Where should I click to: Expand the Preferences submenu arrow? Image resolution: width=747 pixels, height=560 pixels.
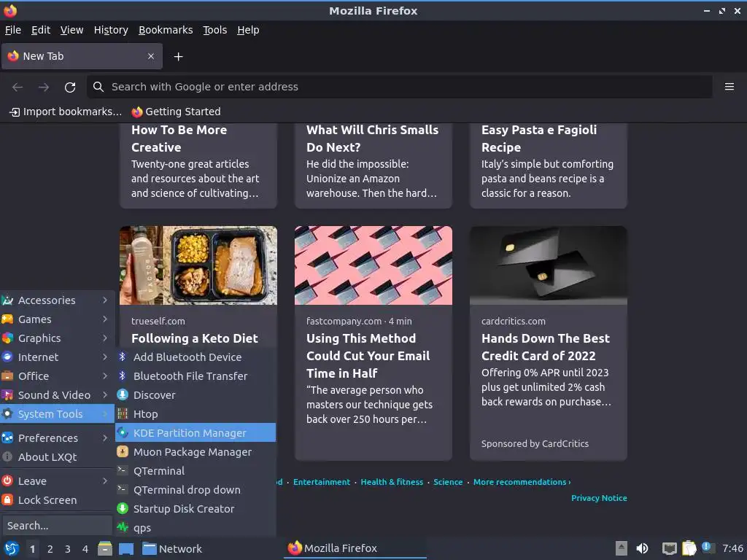[105, 437]
